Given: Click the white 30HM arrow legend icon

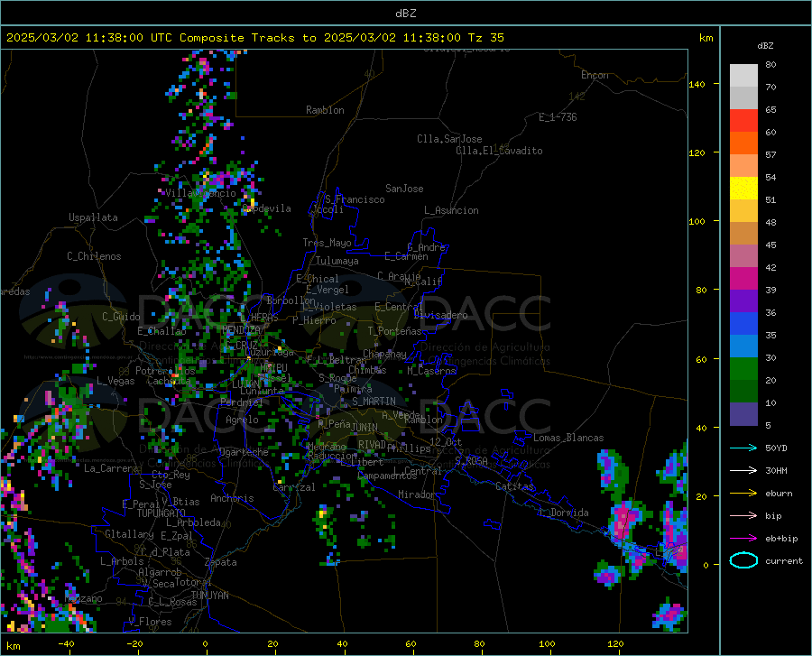Looking at the screenshot, I should pyautogui.click(x=743, y=470).
